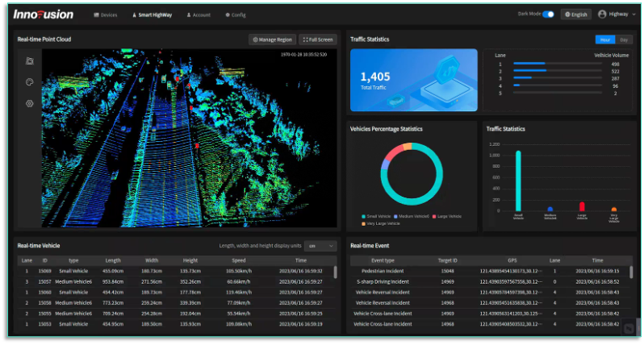Click Vehicle Reversal Incident at 16:58:43 target 14969
Viewport: 644px width, 345px height.
[x=383, y=293]
